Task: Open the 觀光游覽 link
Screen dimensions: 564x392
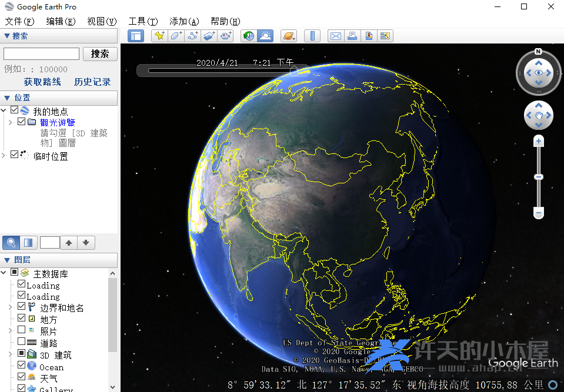Action: (x=58, y=122)
